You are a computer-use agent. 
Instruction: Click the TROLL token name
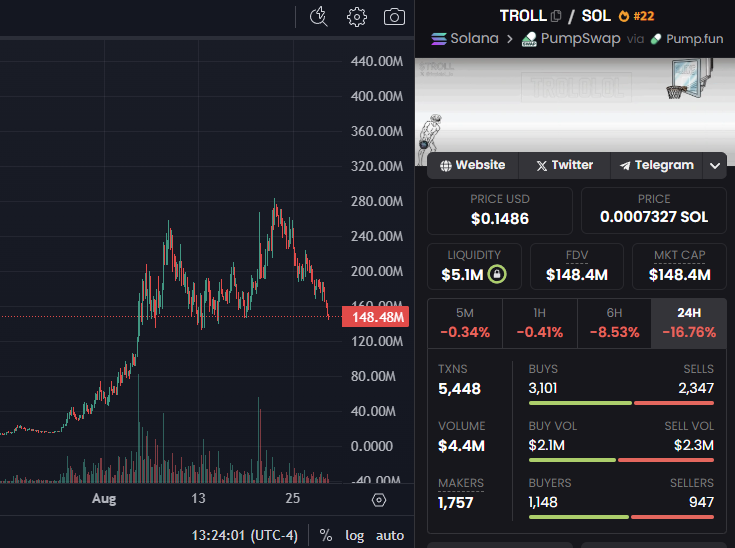[x=523, y=16]
